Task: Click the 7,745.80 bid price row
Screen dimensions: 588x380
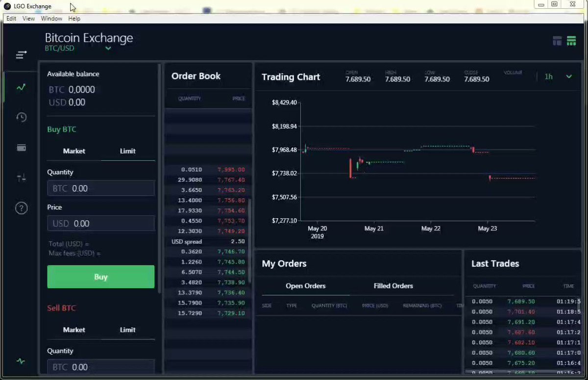Action: 208,262
